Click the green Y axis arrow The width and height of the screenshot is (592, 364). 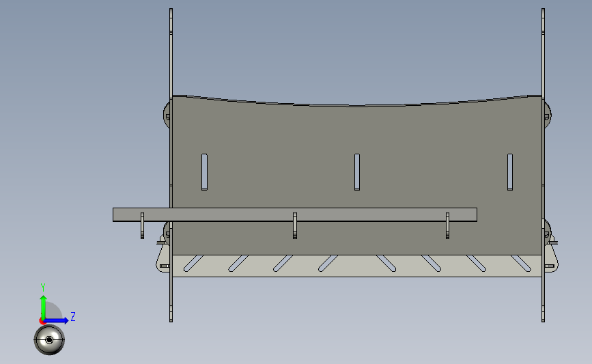tap(43, 307)
